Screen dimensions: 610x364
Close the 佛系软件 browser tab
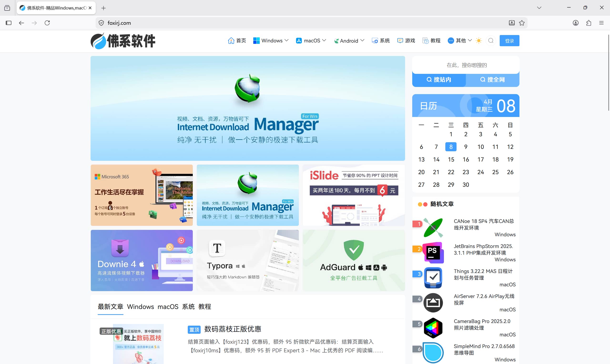point(90,8)
